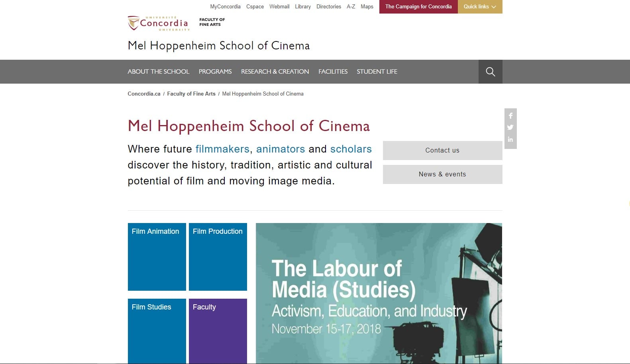Open the Cspace link
Screen dimensions: 630x364
point(255,7)
